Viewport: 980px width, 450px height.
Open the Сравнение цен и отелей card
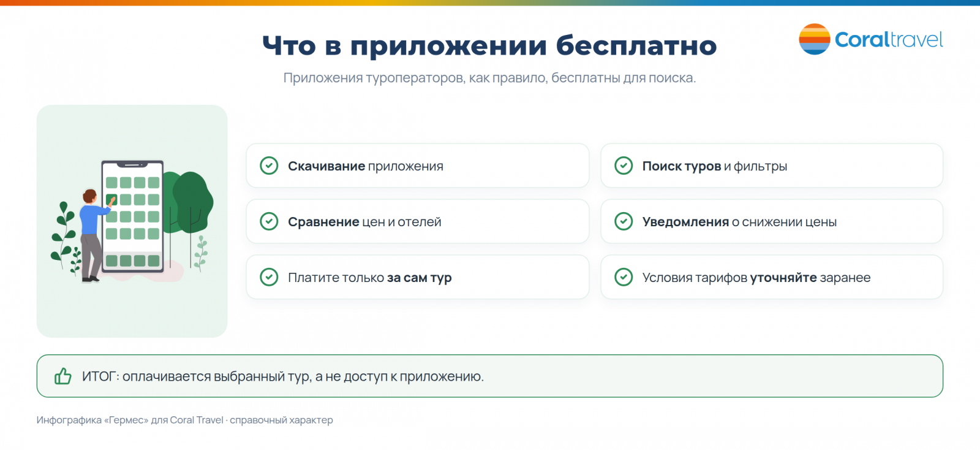pyautogui.click(x=418, y=221)
